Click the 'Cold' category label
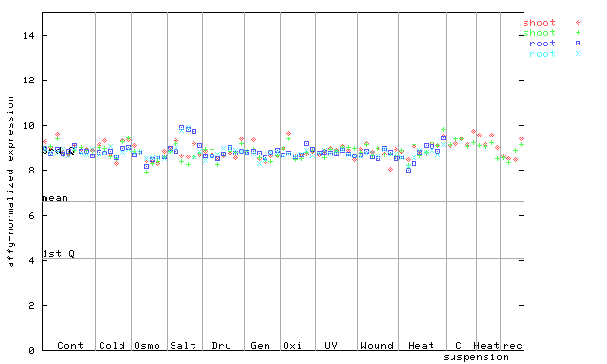Viewport: 607px width, 364px height. pos(112,345)
